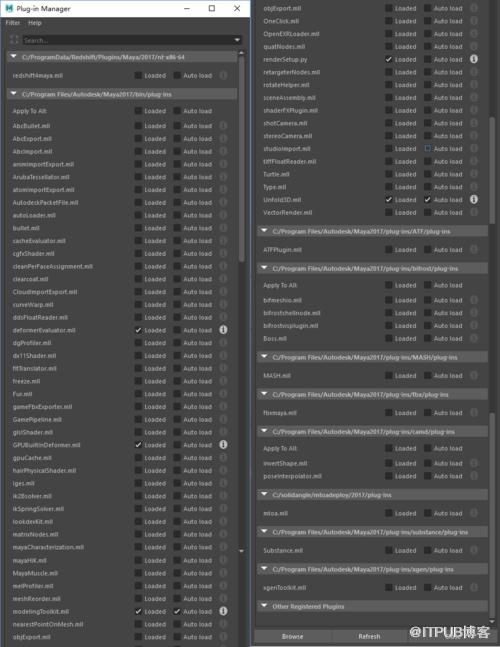
Task: Click info icon for Turtle.mll
Action: click(x=474, y=174)
